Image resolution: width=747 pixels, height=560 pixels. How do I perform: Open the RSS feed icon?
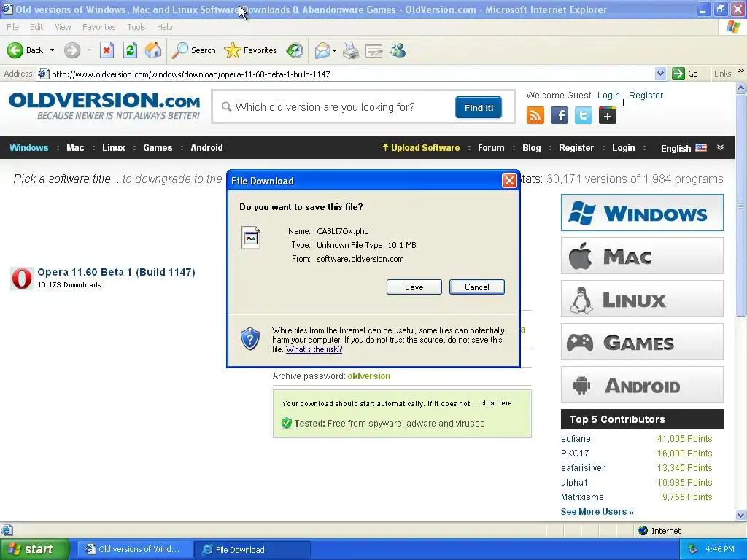click(x=535, y=115)
